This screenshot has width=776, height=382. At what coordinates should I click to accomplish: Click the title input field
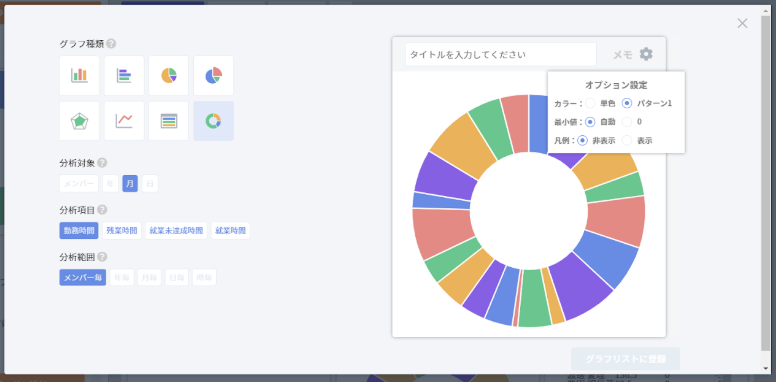point(501,54)
